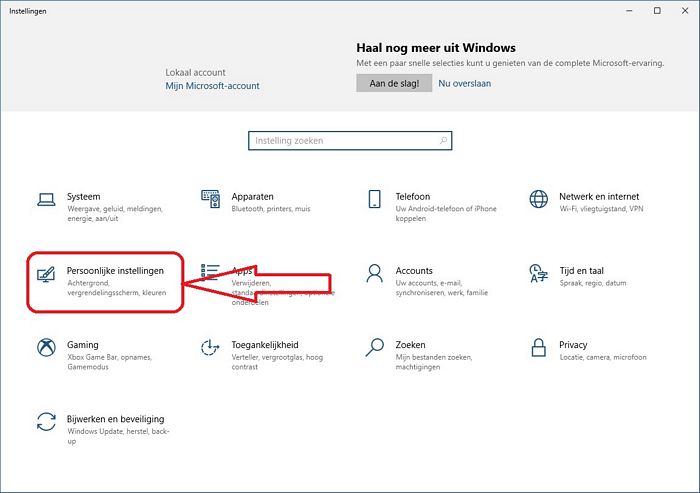700x493 pixels.
Task: Open the Systeem laptop icon
Action: pyautogui.click(x=46, y=200)
